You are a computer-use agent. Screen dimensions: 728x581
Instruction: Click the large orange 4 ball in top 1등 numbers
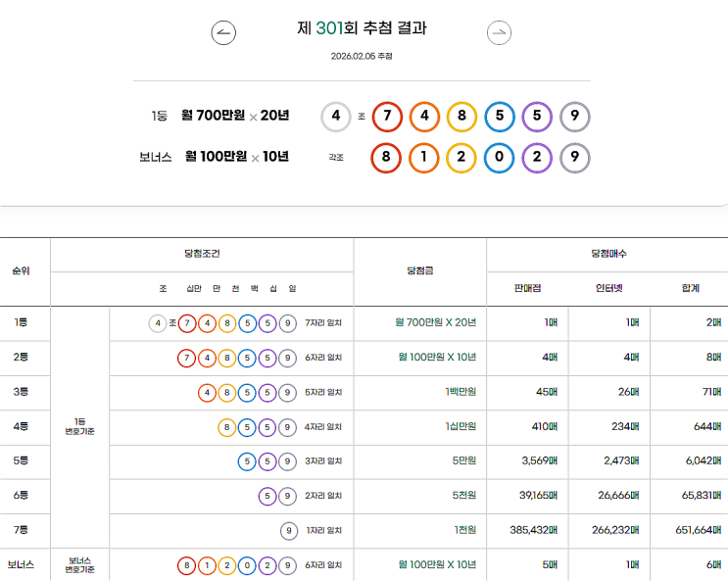coord(424,117)
